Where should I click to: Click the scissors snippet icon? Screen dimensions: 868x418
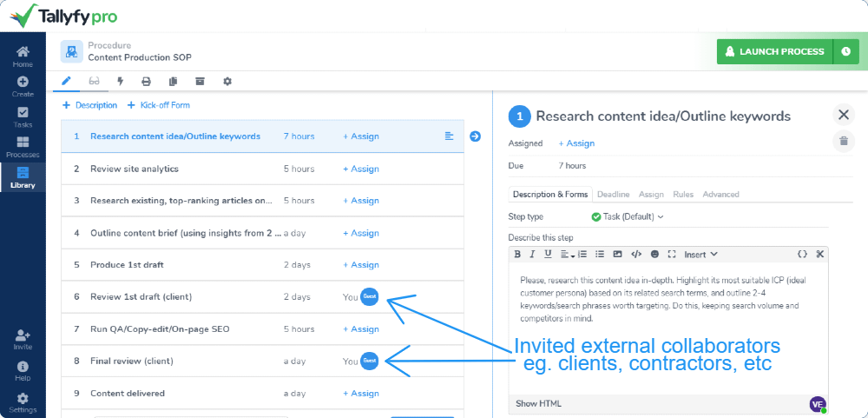point(820,255)
